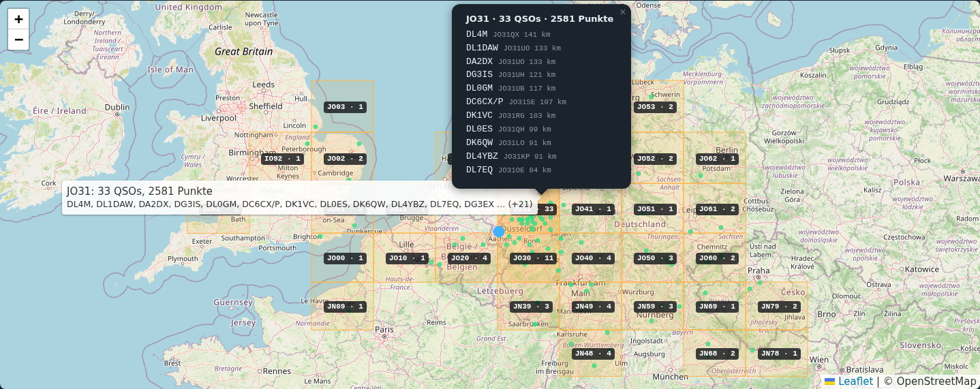Select the JN59 · 3 grid label
980x389 pixels.
[x=655, y=307]
